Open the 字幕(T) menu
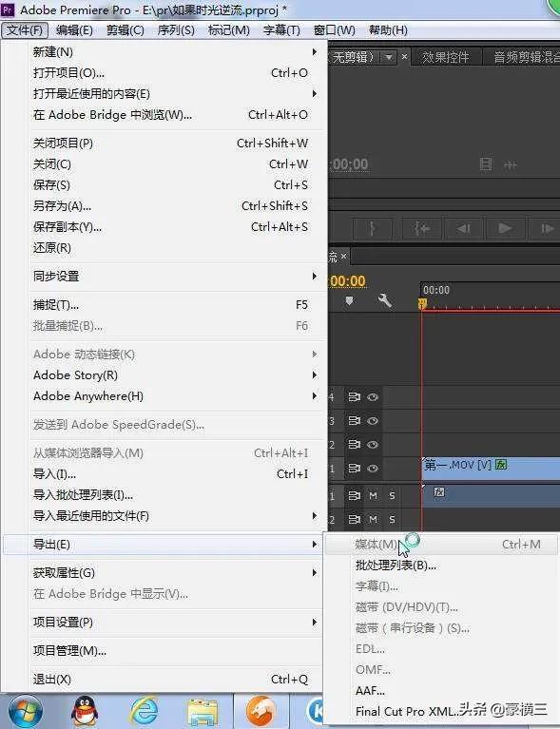Screen dimensions: 560x729 [281, 30]
